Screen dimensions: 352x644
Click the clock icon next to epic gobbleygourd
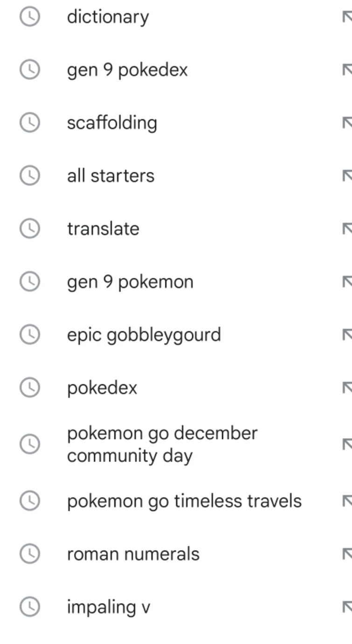[x=29, y=334]
